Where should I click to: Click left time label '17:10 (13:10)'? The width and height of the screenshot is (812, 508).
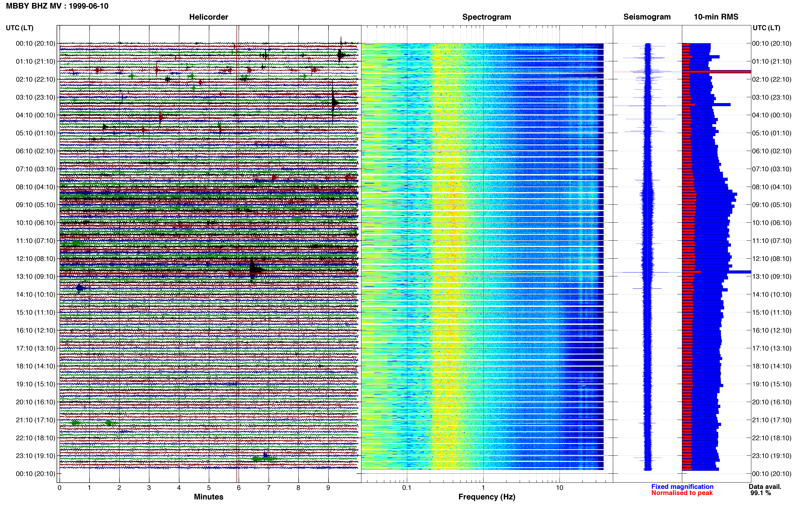(x=36, y=348)
